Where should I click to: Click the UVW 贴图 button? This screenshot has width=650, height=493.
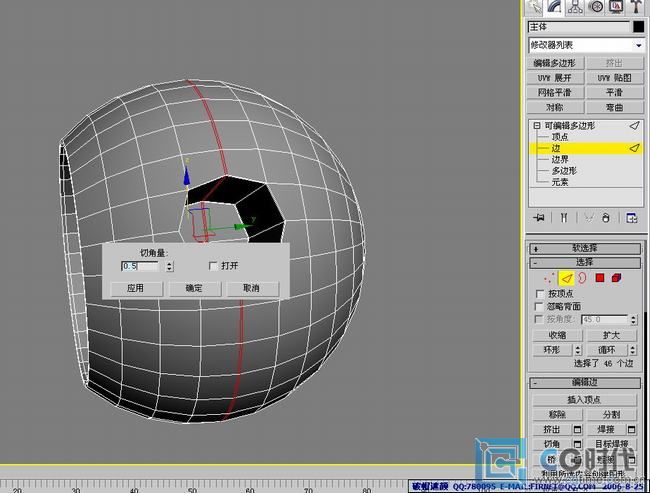coord(614,78)
